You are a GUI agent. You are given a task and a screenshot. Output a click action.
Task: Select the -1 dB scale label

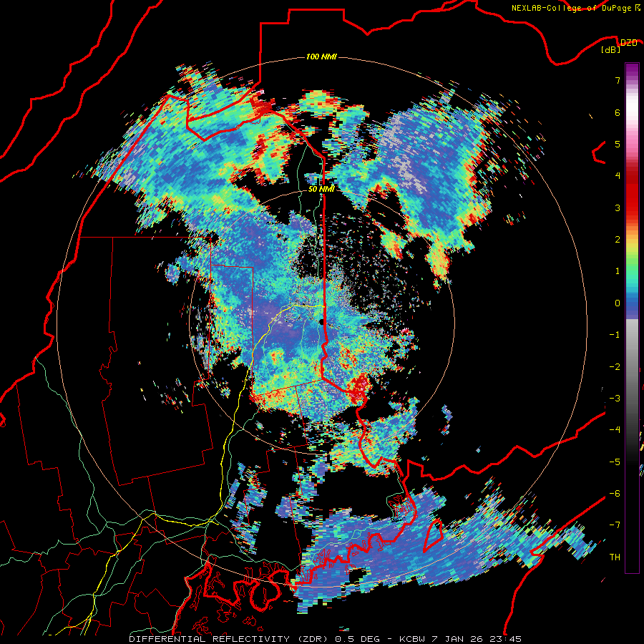615,335
